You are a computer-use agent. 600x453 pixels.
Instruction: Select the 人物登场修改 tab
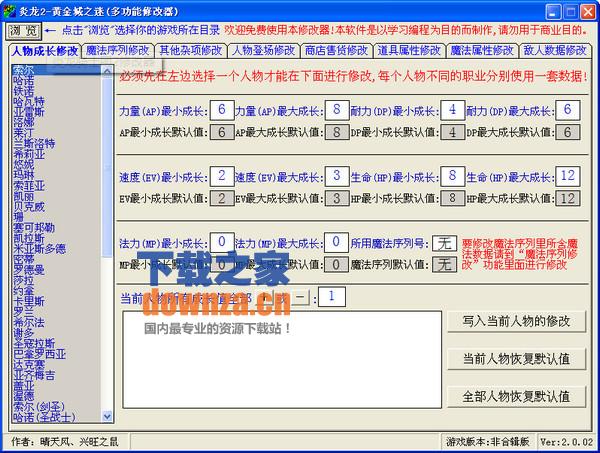tap(264, 51)
